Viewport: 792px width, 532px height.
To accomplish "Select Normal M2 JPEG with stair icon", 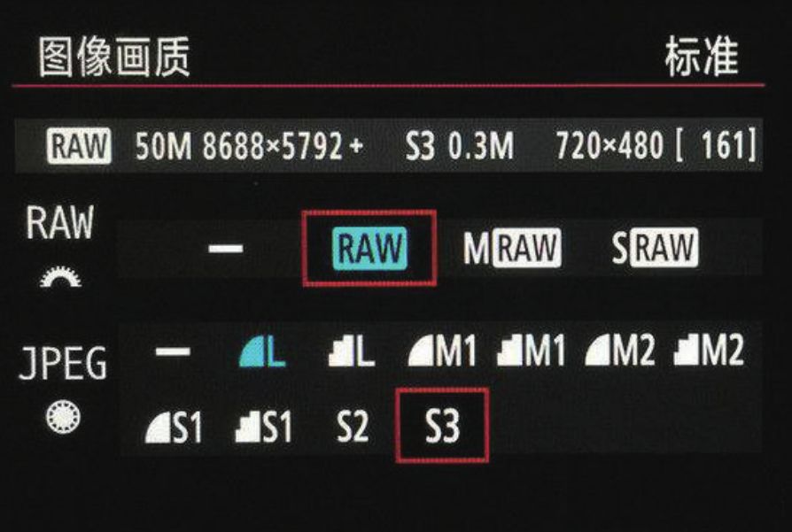I will pyautogui.click(x=709, y=350).
